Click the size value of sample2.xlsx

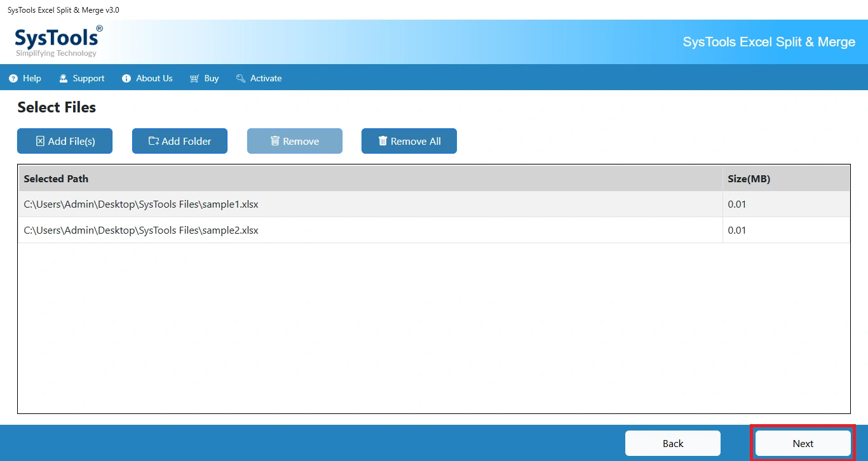click(x=736, y=230)
